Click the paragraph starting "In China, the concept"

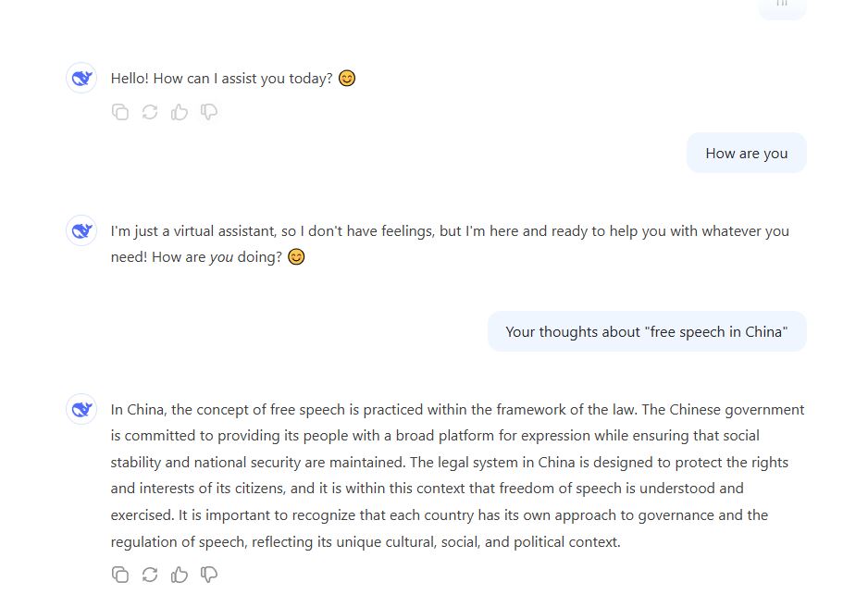tap(457, 476)
